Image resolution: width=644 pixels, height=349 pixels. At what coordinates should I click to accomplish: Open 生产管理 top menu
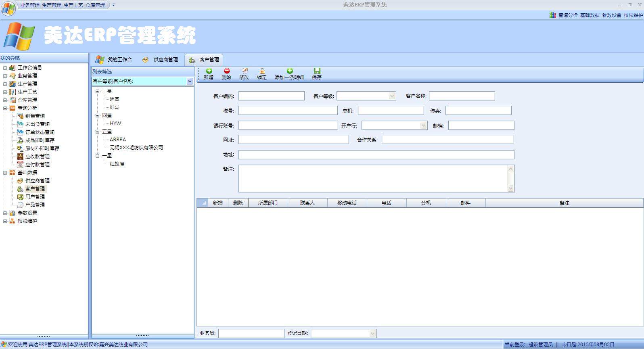tap(52, 5)
